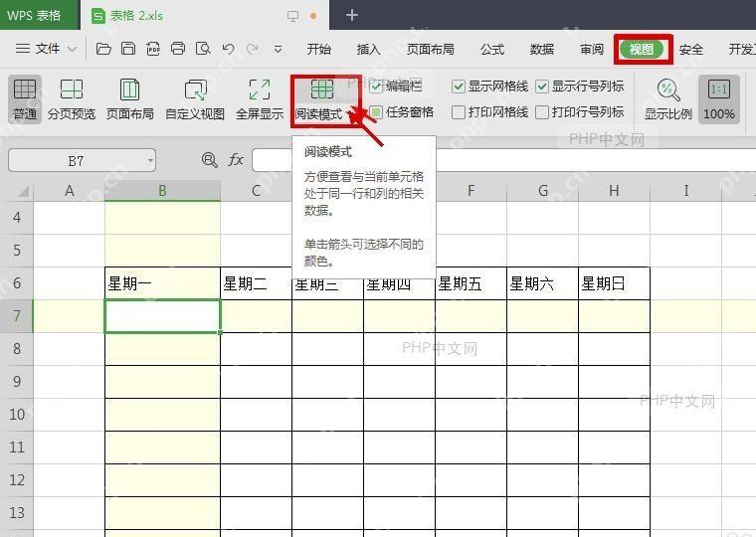This screenshot has width=756, height=537.
Task: Open 显示比例 zoom dialog
Action: click(x=668, y=99)
